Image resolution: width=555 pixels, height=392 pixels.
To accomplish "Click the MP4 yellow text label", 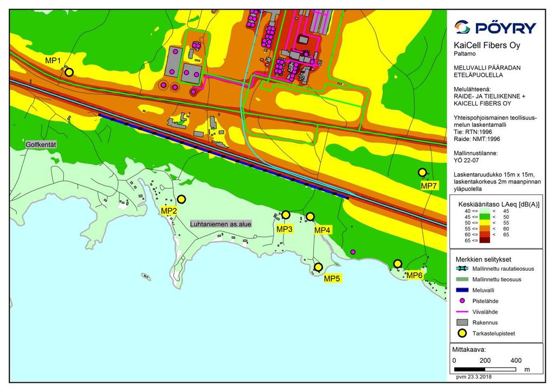I will (322, 231).
